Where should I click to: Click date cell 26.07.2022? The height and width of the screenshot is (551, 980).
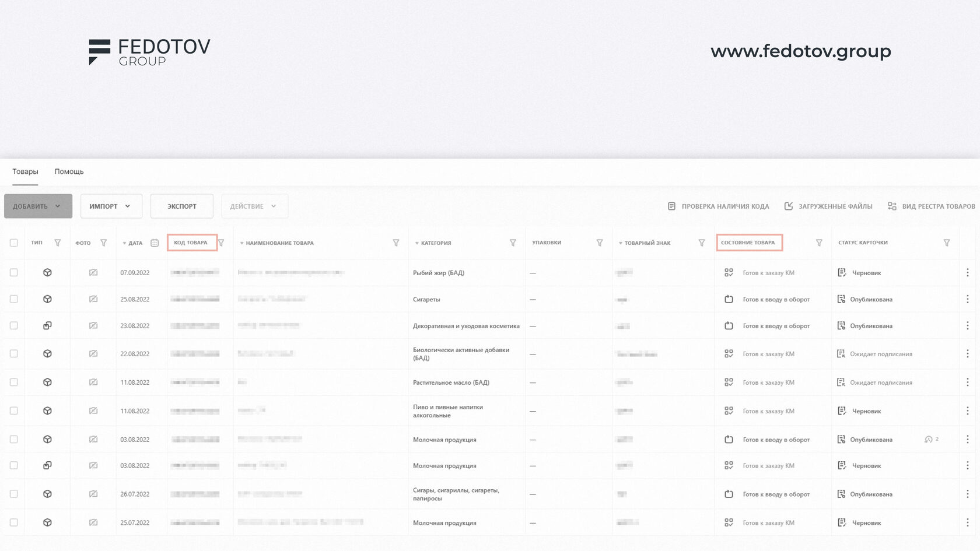(x=135, y=494)
